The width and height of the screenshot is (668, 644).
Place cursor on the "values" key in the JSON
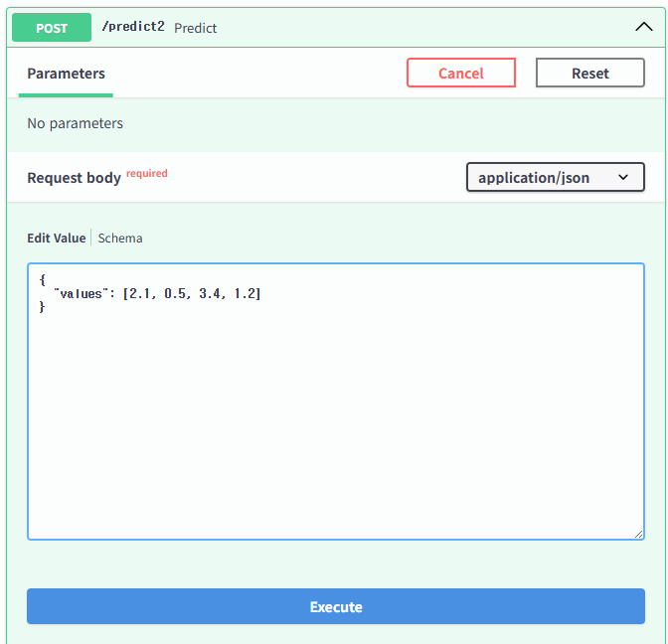80,294
